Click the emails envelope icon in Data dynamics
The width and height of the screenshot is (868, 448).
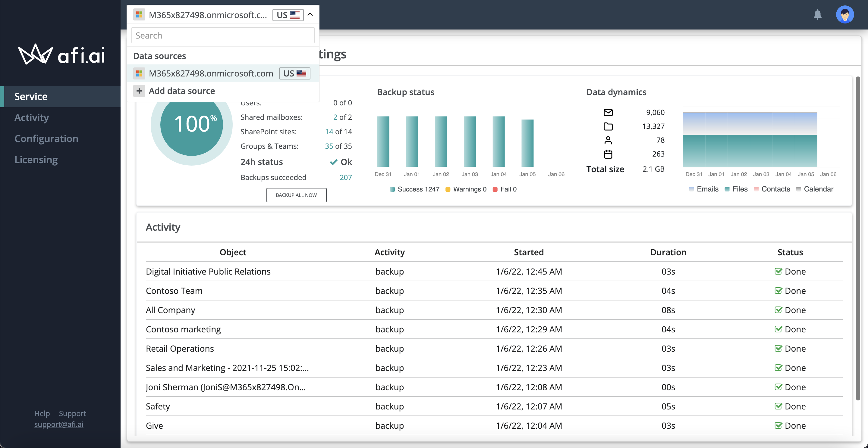(608, 112)
